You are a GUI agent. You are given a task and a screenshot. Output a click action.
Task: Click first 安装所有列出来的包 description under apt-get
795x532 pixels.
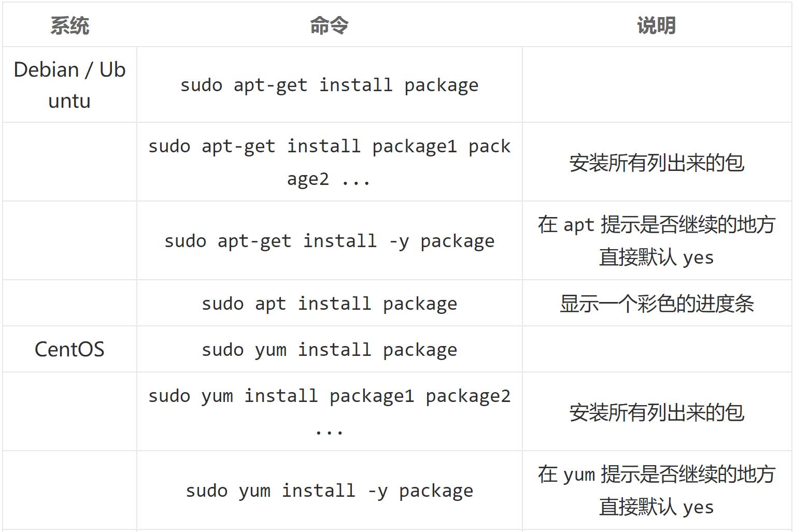[x=657, y=163]
